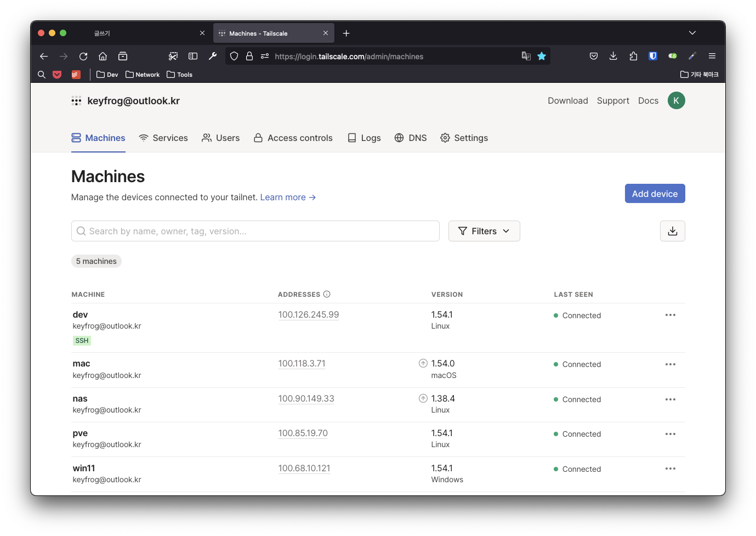This screenshot has height=536, width=756.
Task: Switch to the Users tab
Action: click(x=221, y=138)
